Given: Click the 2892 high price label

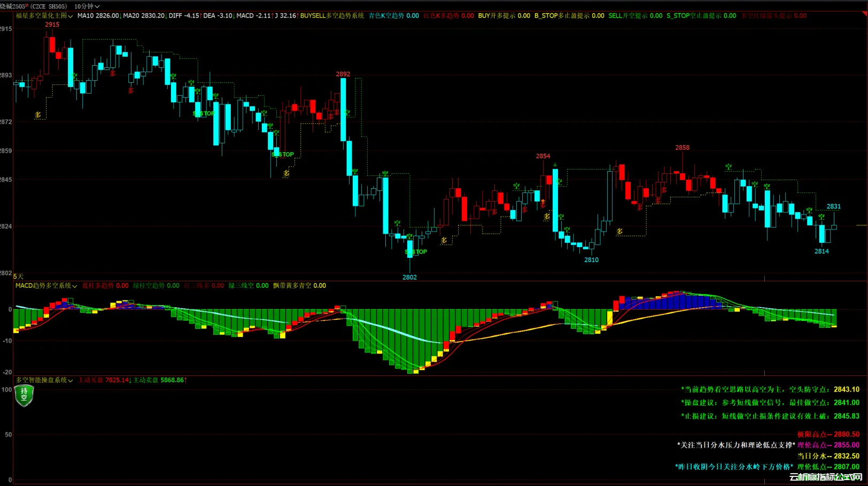Looking at the screenshot, I should click(343, 74).
